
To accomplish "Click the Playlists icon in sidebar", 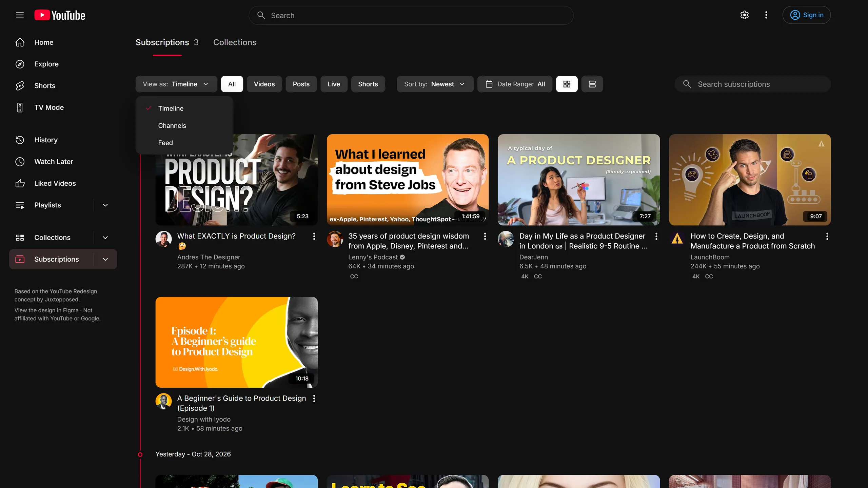I will [x=20, y=205].
